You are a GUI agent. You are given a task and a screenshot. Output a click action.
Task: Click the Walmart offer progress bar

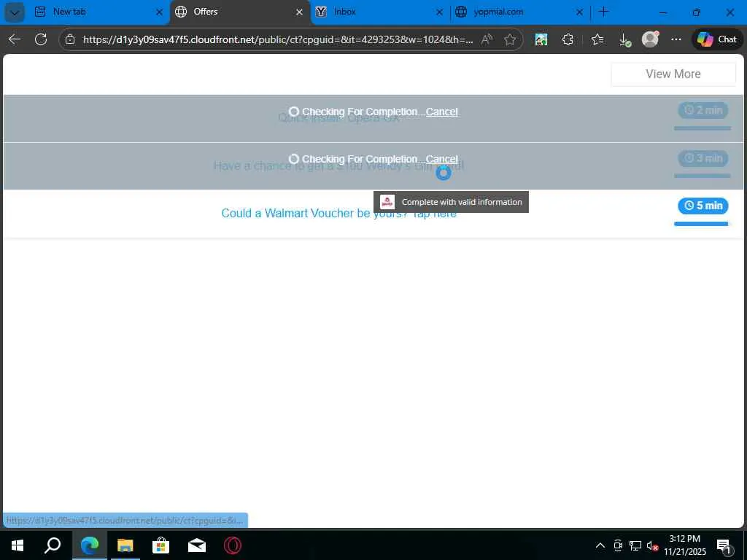[703, 224]
